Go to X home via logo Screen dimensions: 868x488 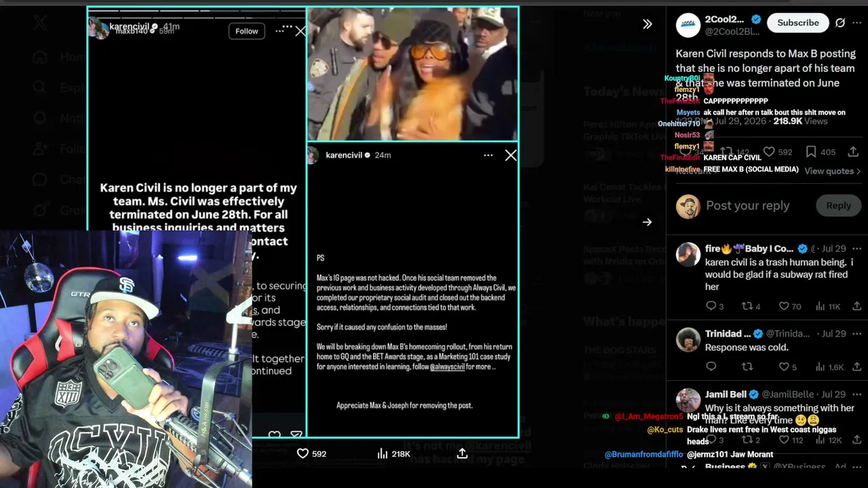pos(40,23)
